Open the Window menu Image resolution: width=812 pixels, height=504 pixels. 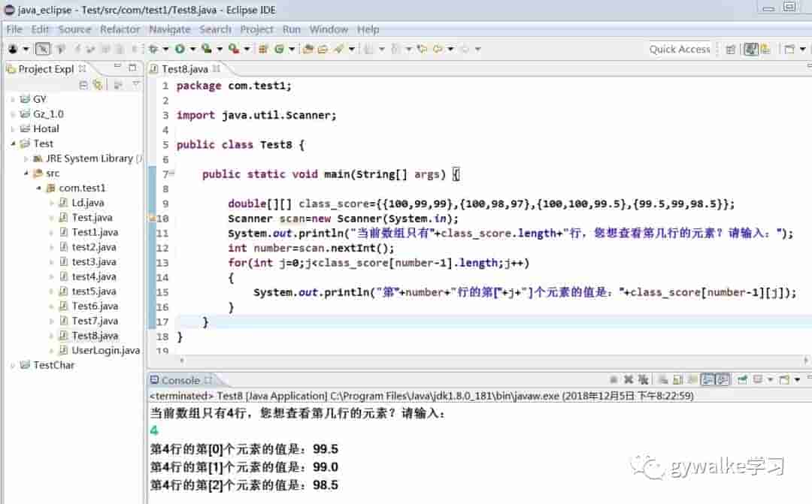329,29
